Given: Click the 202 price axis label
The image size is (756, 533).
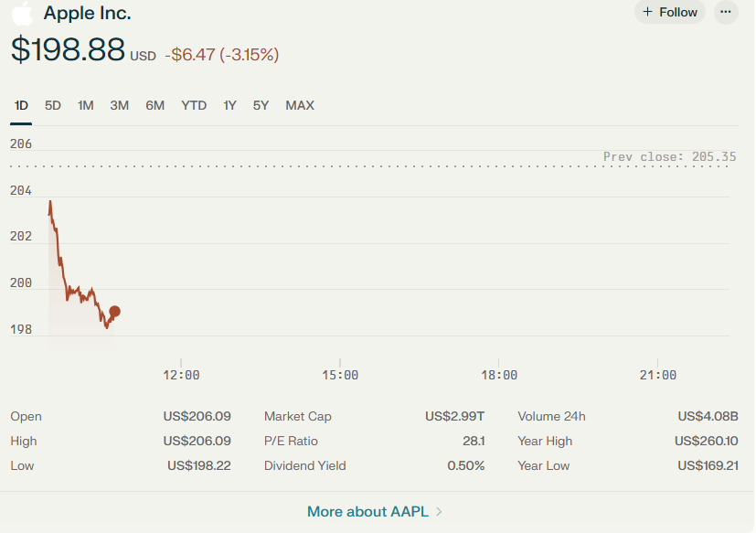Looking at the screenshot, I should coord(21,237).
